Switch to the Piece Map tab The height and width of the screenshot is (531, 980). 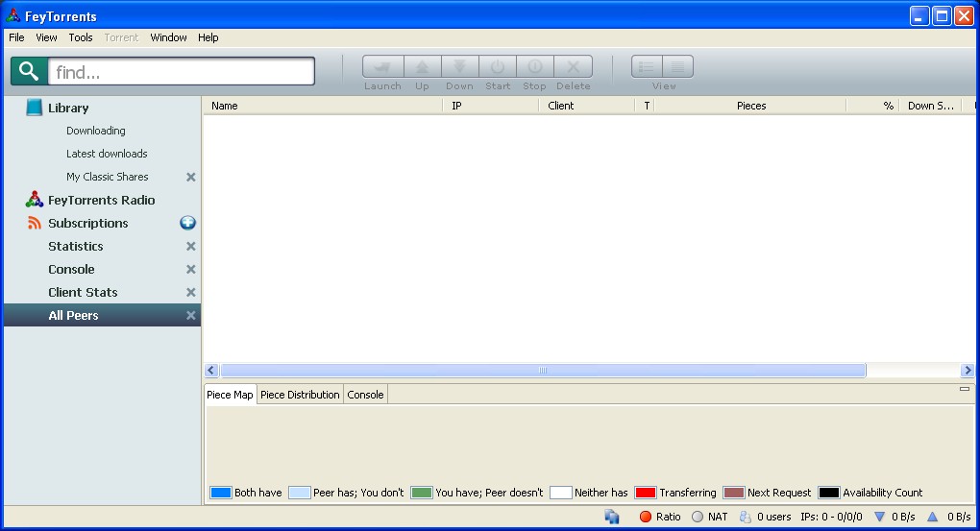[230, 395]
